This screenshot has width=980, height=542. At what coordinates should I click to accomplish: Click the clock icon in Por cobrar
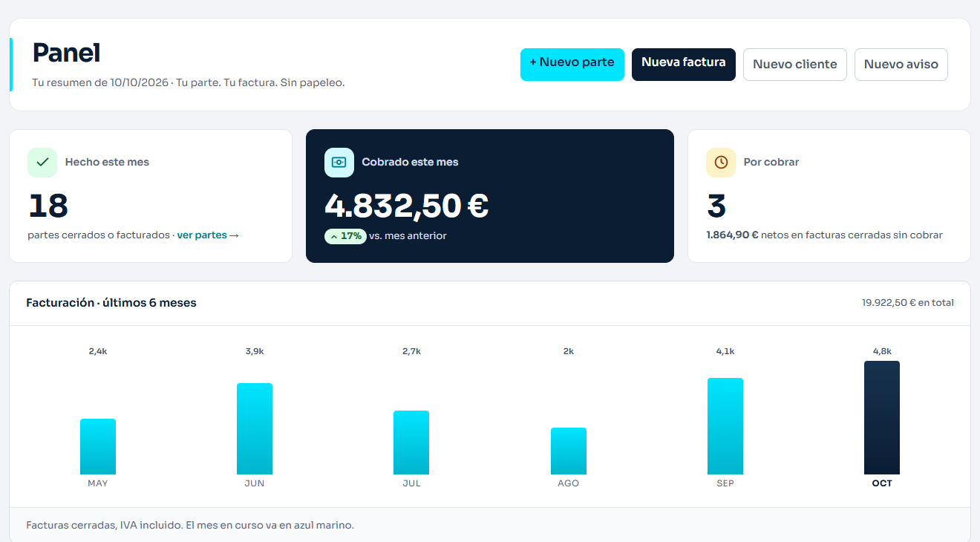pos(721,162)
